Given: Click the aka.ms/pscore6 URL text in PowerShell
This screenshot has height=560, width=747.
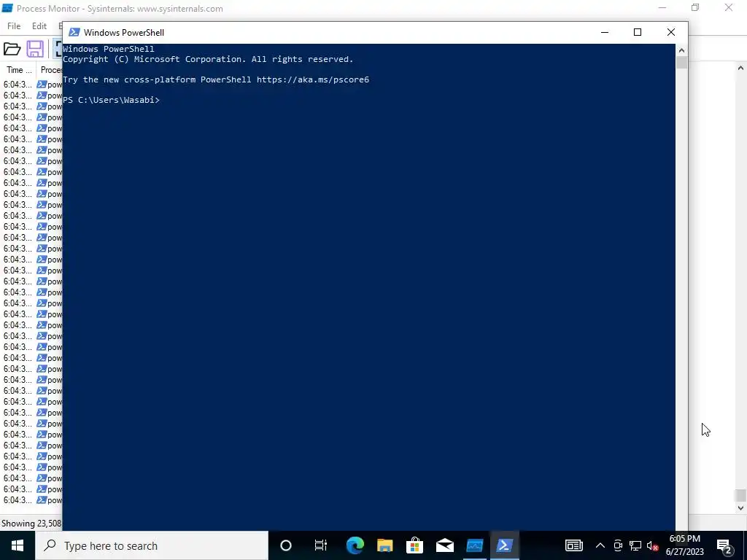Looking at the screenshot, I should coord(312,79).
